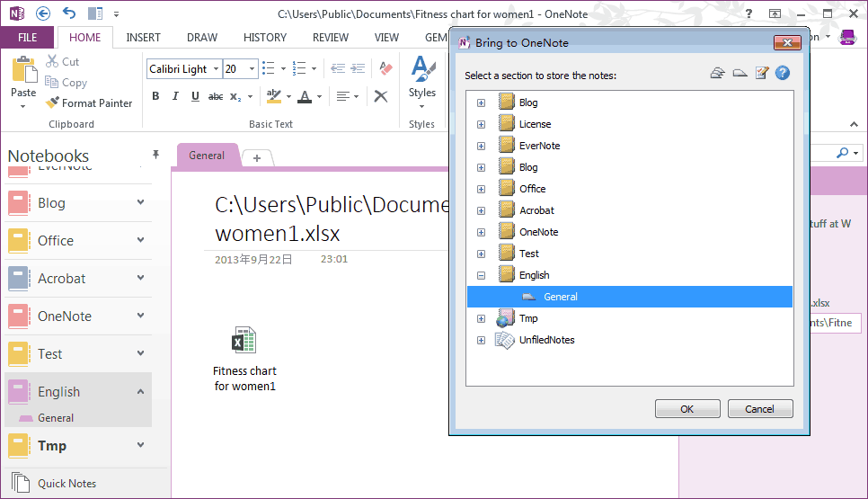Expand the EverNote notebook in dialog tree
This screenshot has height=499, width=868.
pyautogui.click(x=481, y=147)
